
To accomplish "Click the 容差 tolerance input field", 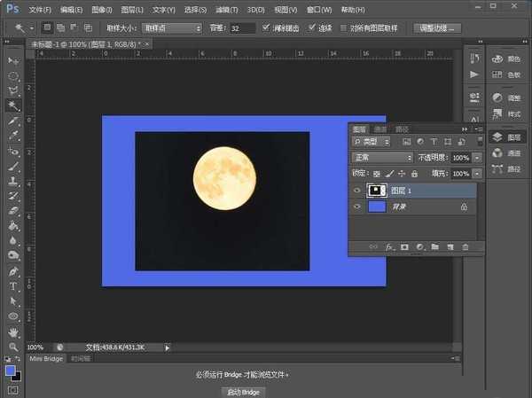I will pyautogui.click(x=242, y=28).
